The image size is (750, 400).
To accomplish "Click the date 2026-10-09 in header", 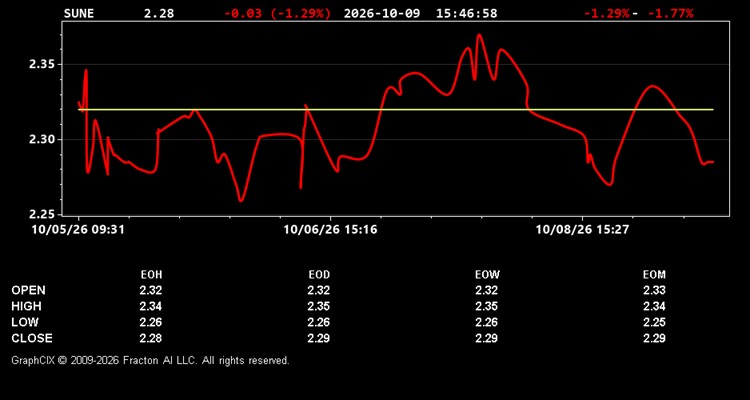I will pyautogui.click(x=382, y=13).
